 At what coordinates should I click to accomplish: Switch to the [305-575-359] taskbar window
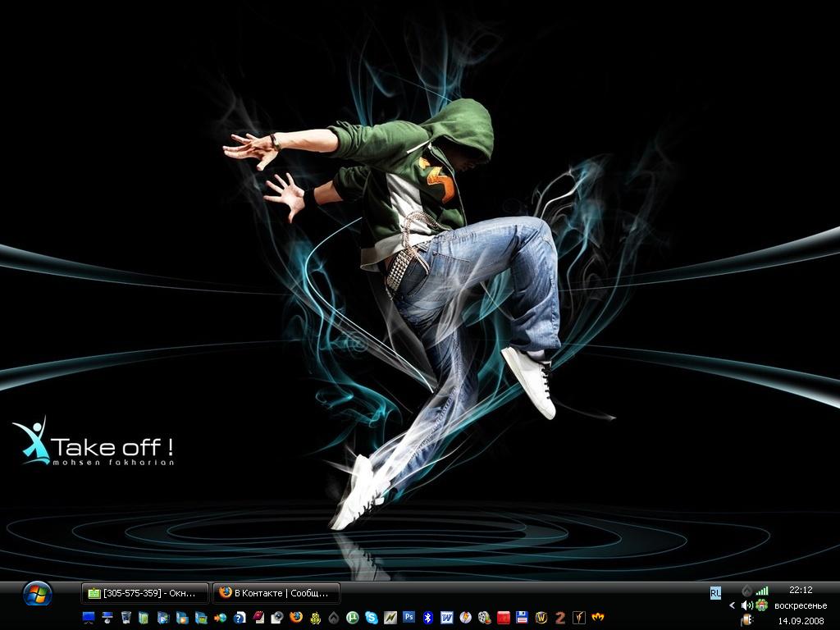coord(144,593)
